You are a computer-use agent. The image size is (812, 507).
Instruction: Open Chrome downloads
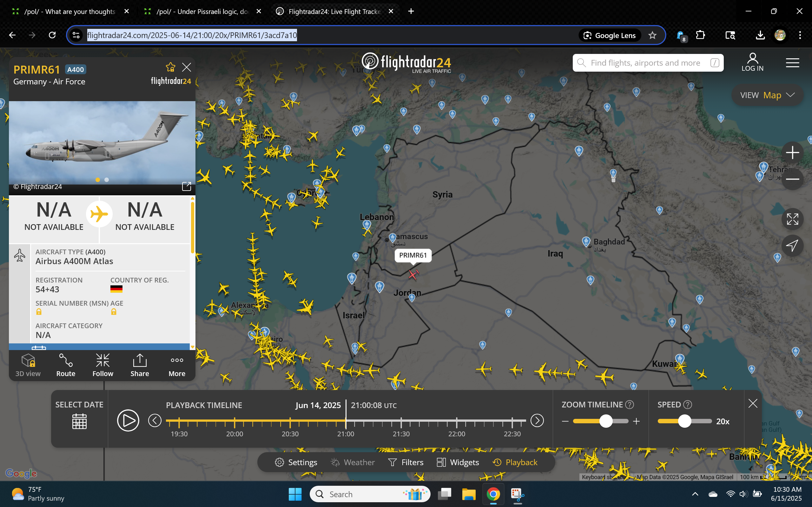pos(760,35)
